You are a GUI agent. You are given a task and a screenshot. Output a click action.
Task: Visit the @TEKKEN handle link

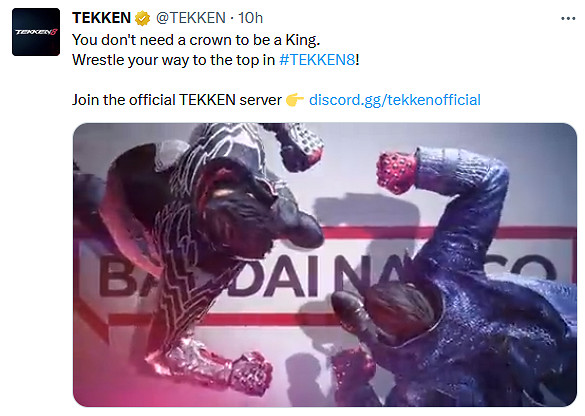coord(191,18)
